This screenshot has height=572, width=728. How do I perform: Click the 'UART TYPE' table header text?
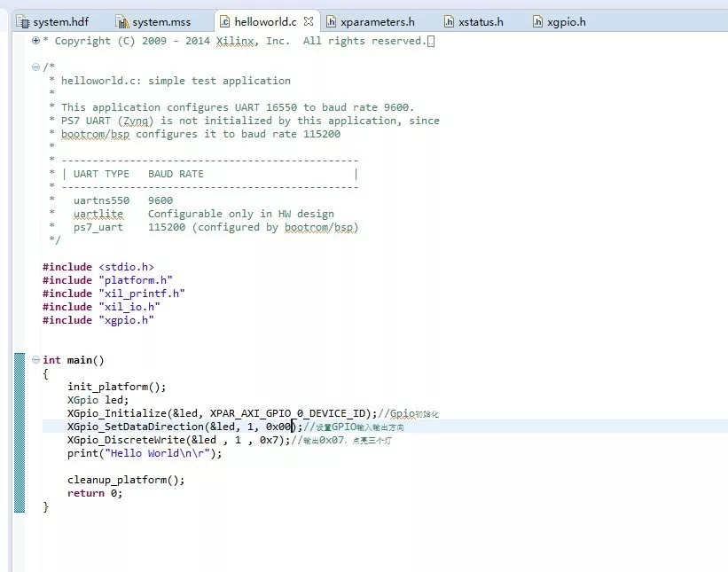coord(101,174)
